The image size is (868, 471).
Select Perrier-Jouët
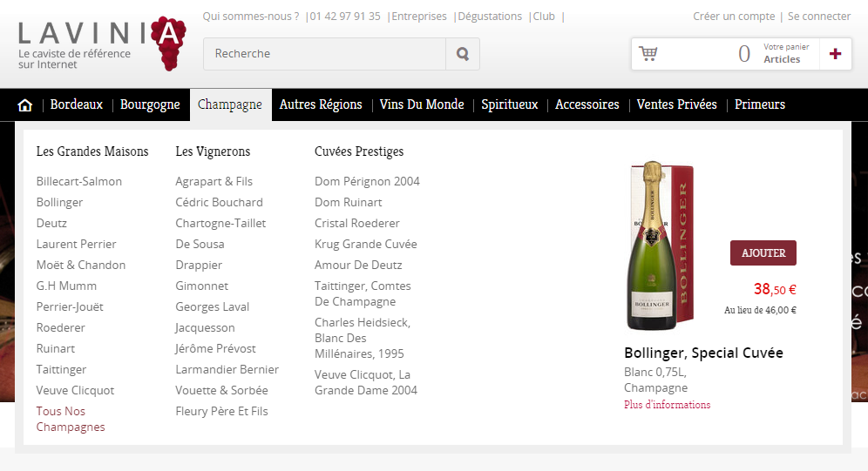(70, 306)
